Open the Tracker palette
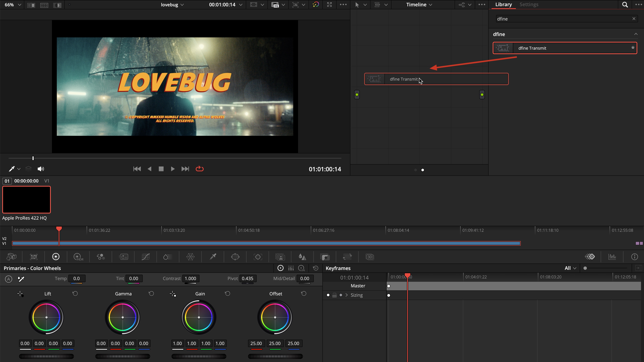644x362 pixels. 258,257
